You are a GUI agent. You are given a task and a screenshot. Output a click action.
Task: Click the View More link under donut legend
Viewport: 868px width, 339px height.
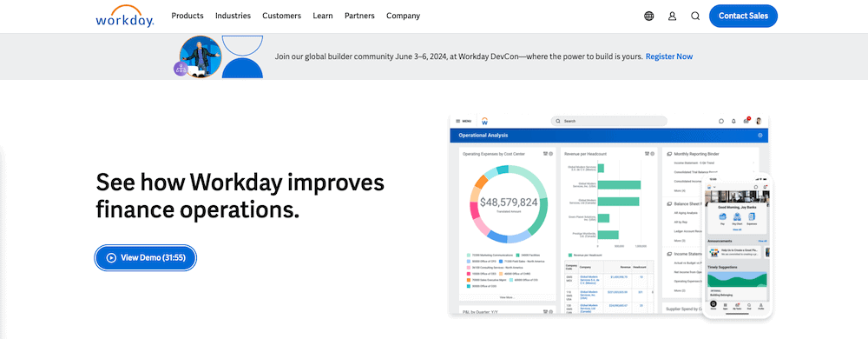pyautogui.click(x=507, y=297)
